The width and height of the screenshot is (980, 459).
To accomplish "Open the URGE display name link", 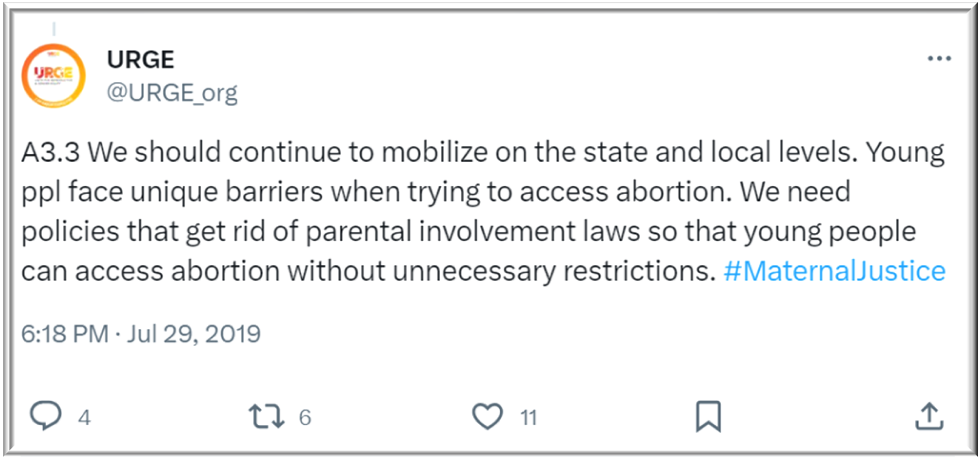I will tap(141, 60).
